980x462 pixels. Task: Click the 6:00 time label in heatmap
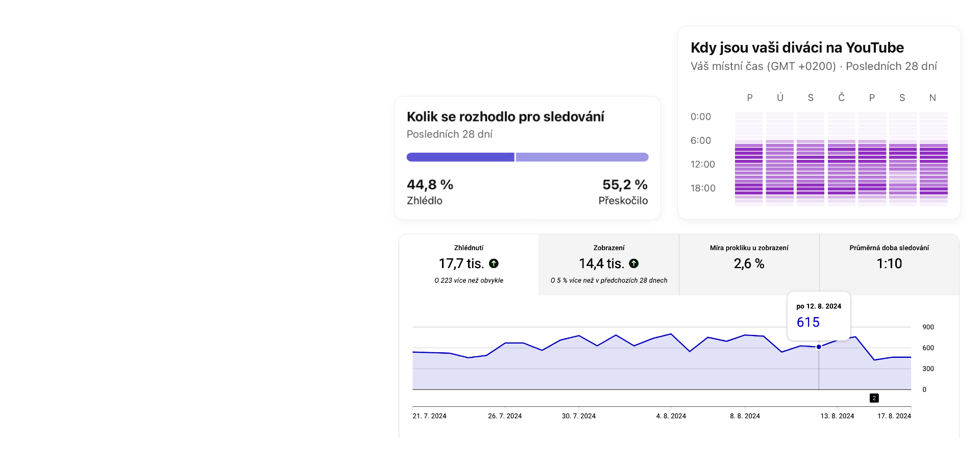click(x=701, y=140)
